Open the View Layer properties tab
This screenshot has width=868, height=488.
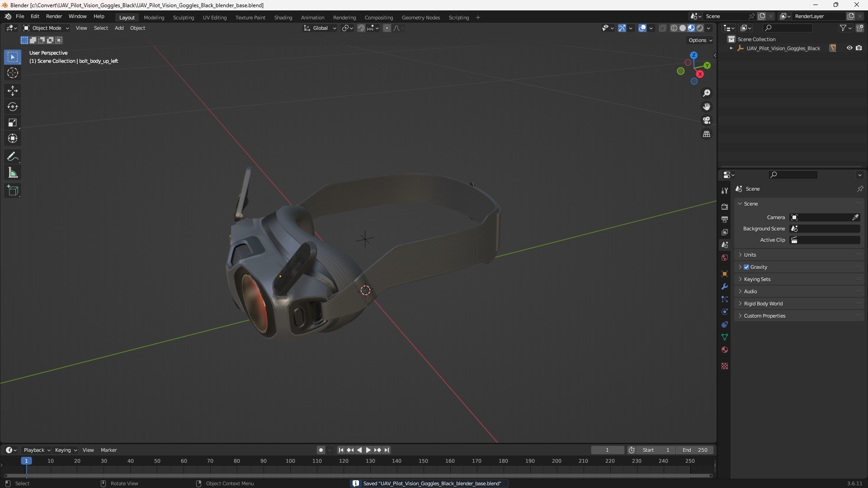pos(725,232)
